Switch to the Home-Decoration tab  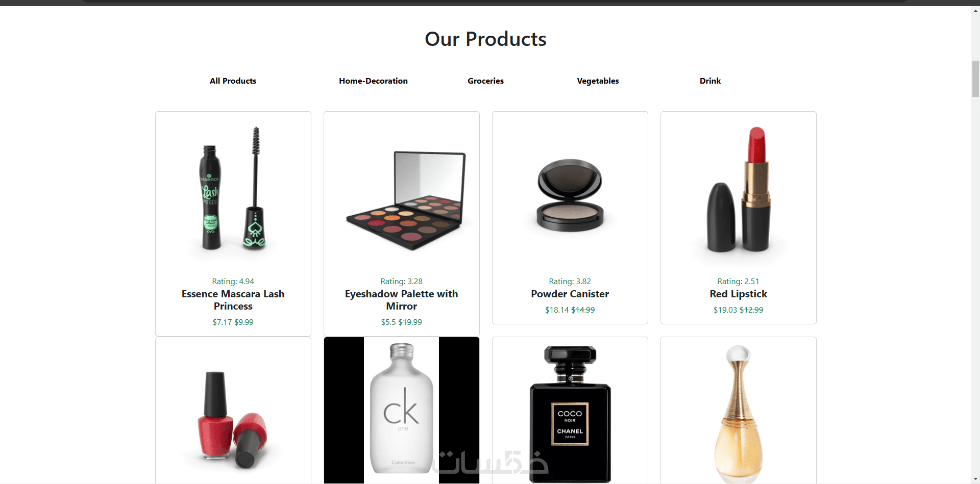(373, 81)
